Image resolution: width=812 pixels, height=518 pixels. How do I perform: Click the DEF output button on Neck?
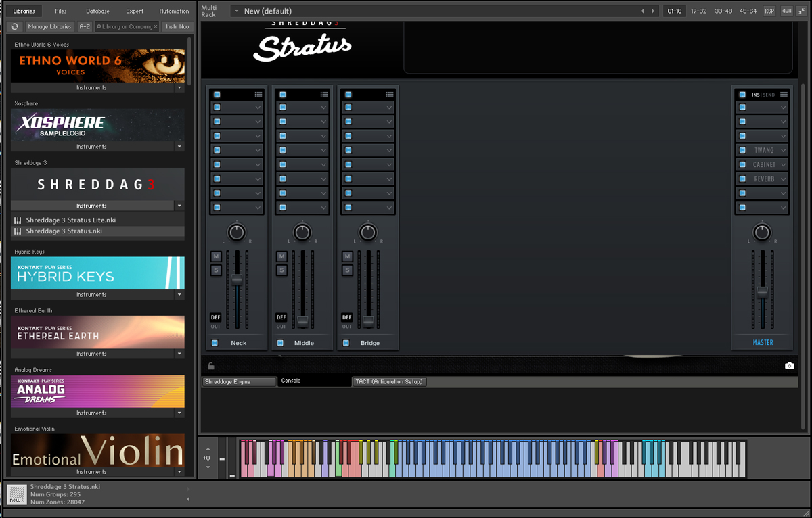tap(216, 317)
